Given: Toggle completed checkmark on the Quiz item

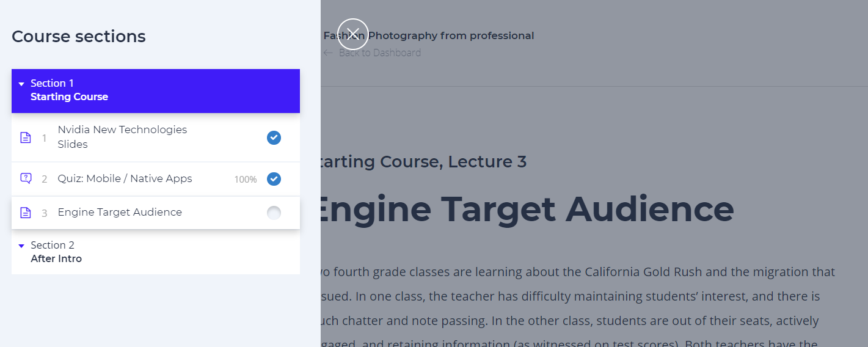Looking at the screenshot, I should tap(274, 179).
